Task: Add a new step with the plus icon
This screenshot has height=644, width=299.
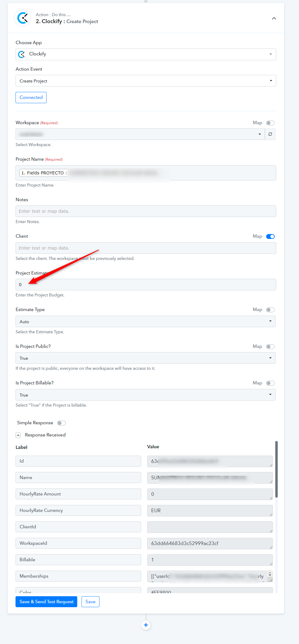Action: pos(146,625)
